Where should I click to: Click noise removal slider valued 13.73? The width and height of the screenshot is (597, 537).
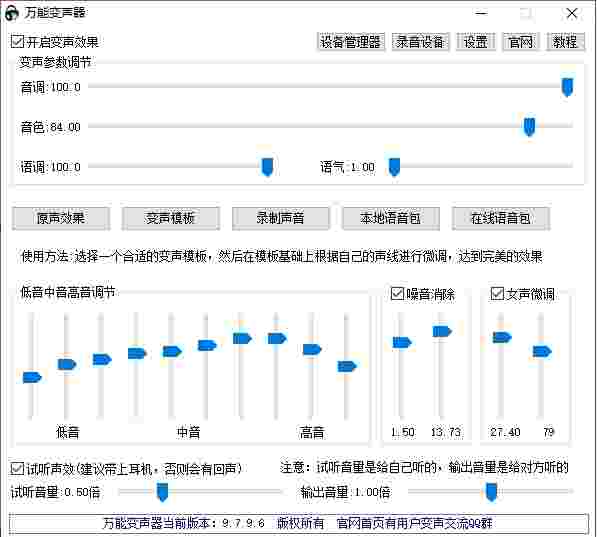[442, 331]
